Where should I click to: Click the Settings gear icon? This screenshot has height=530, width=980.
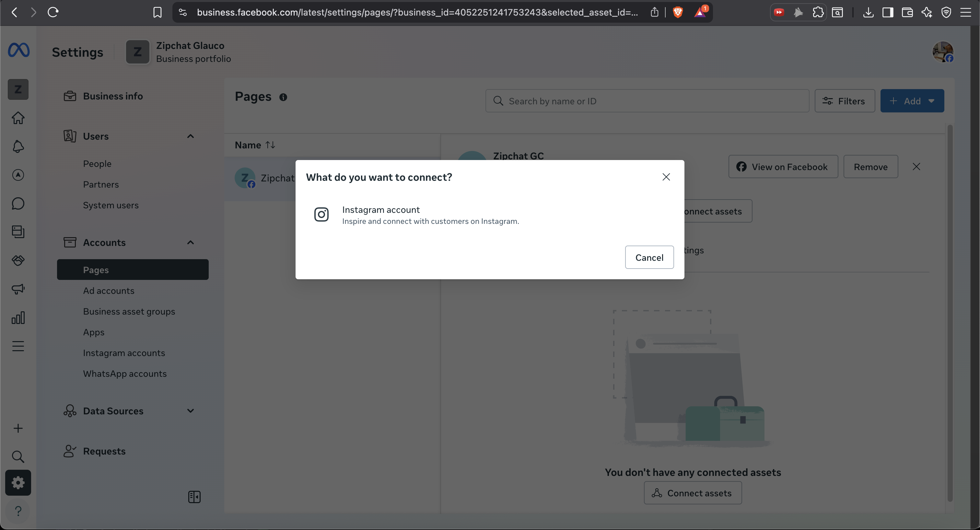point(18,483)
